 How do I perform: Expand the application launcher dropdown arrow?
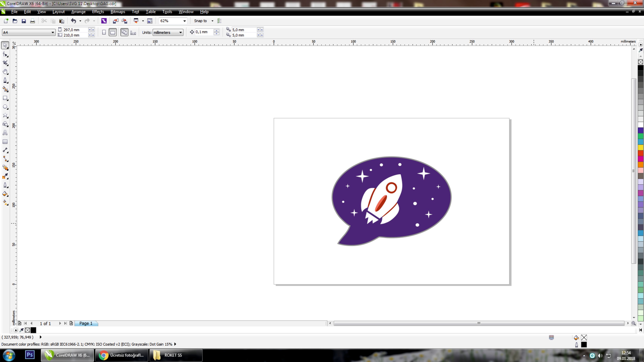(x=143, y=21)
